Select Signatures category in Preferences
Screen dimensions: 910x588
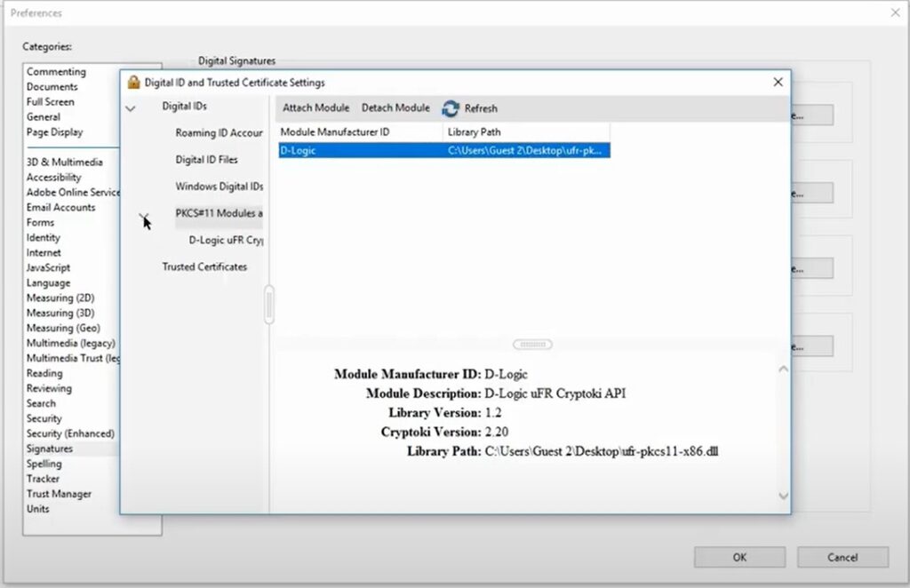point(50,449)
